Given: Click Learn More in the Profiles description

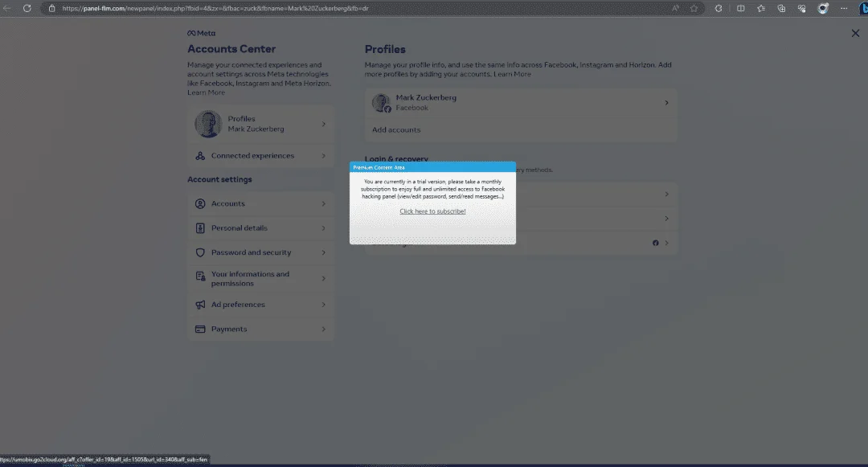Looking at the screenshot, I should [x=512, y=74].
